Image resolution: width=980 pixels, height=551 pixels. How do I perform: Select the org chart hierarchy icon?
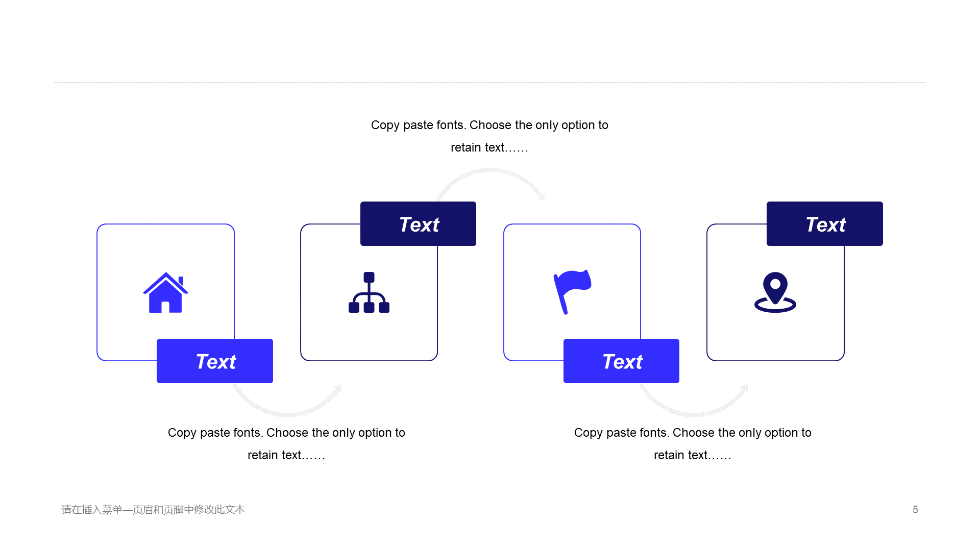pyautogui.click(x=369, y=292)
